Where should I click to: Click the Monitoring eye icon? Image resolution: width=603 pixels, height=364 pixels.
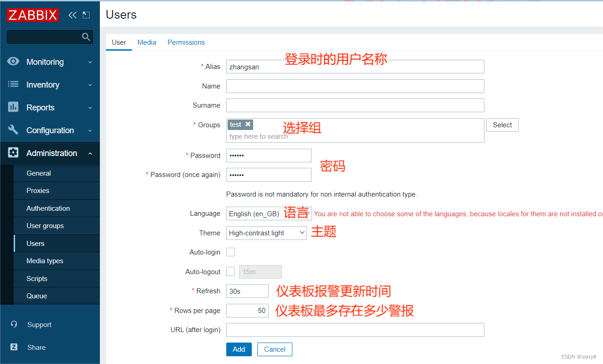tap(13, 61)
